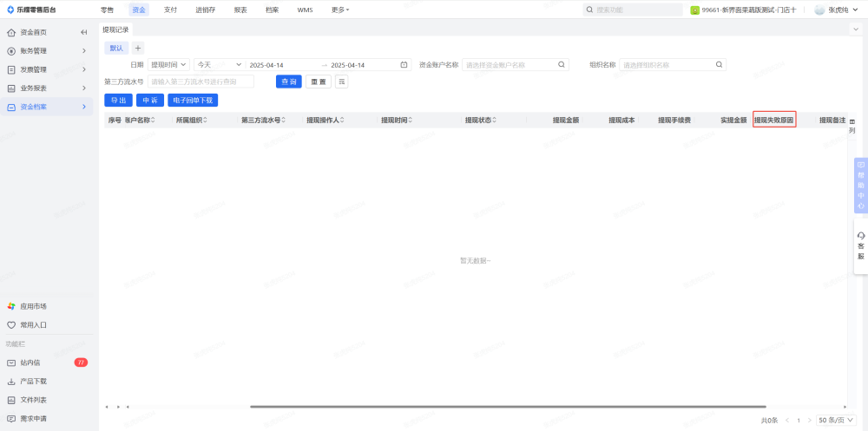Image resolution: width=868 pixels, height=431 pixels.
Task: Open the column settings icon at table right
Action: pyautogui.click(x=852, y=121)
